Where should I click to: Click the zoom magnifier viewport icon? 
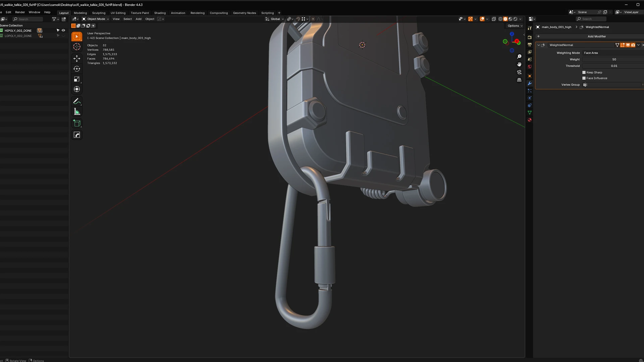point(519,56)
